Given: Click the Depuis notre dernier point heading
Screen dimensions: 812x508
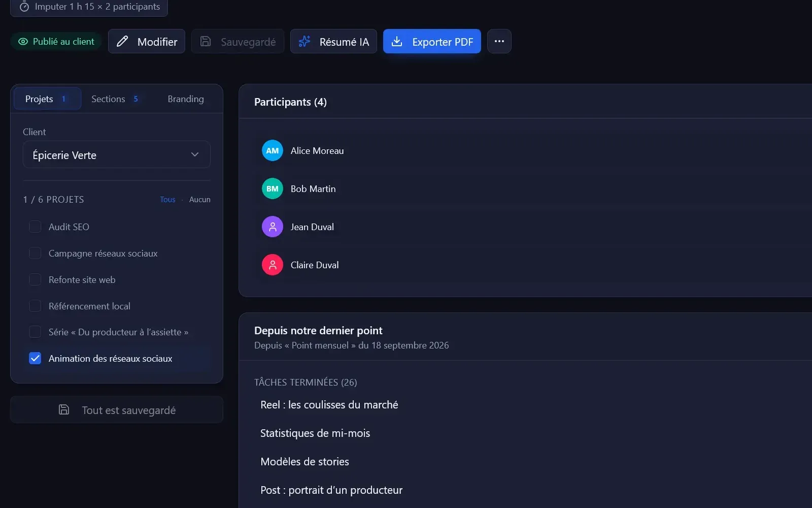Looking at the screenshot, I should pos(318,331).
